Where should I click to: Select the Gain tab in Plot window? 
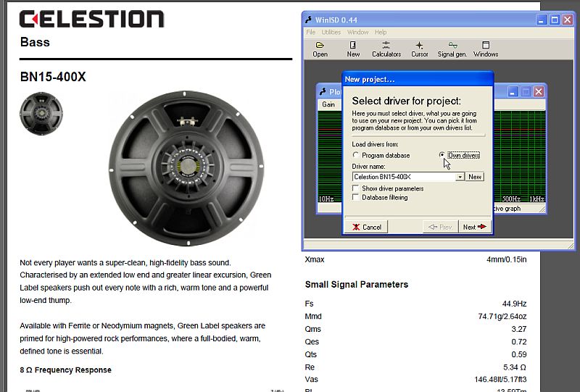coord(328,104)
